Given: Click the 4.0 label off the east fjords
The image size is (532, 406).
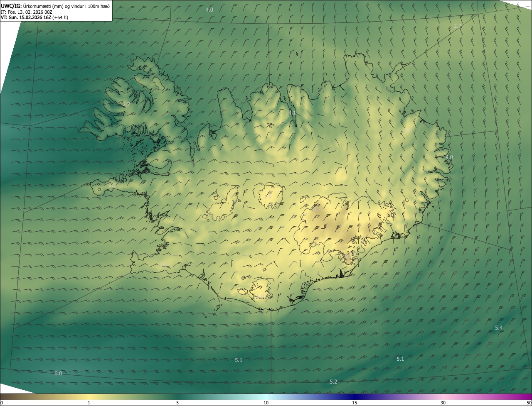Looking at the screenshot, I should pos(449,157).
